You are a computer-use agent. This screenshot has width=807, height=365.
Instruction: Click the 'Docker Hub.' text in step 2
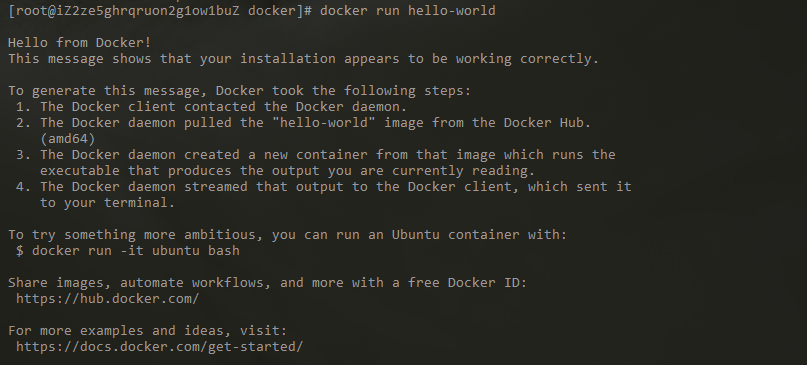pyautogui.click(x=547, y=123)
